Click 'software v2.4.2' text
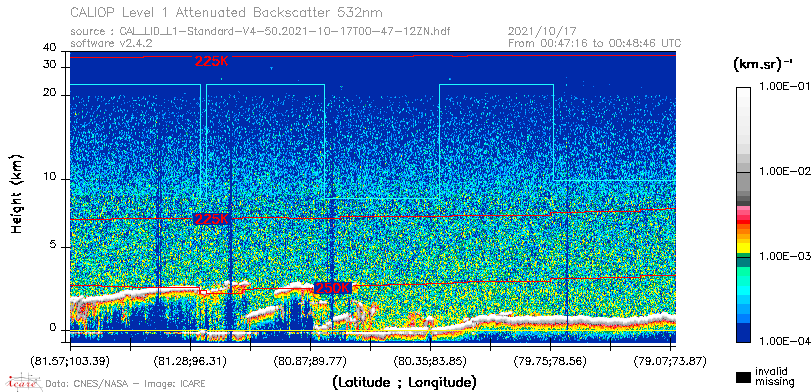The image size is (811, 392). [x=111, y=43]
